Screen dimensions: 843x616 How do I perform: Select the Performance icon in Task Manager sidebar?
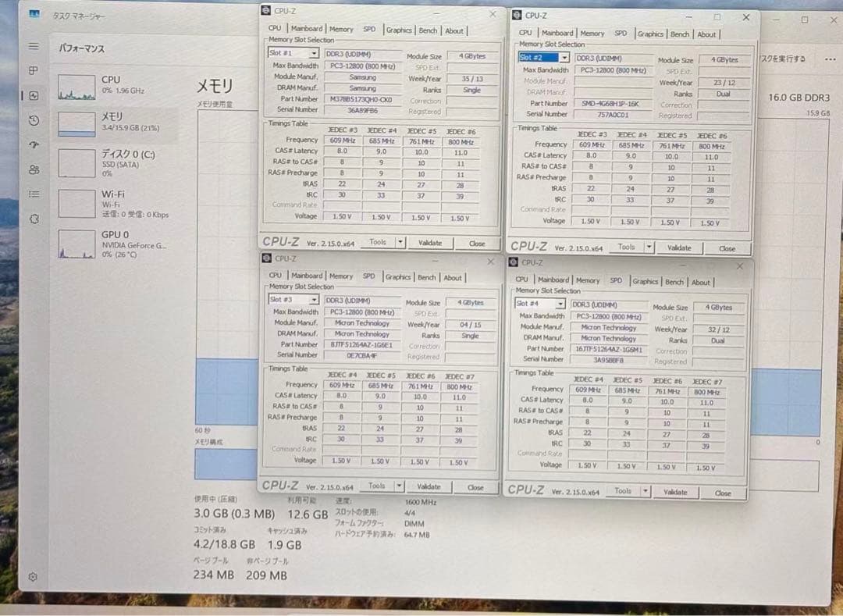click(33, 95)
